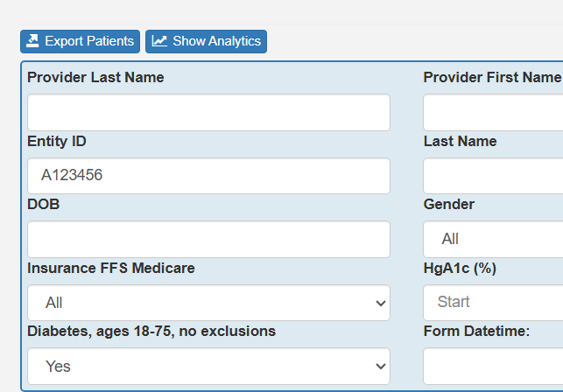Click the patient Last Name input box
The width and height of the screenshot is (563, 392).
[493, 176]
